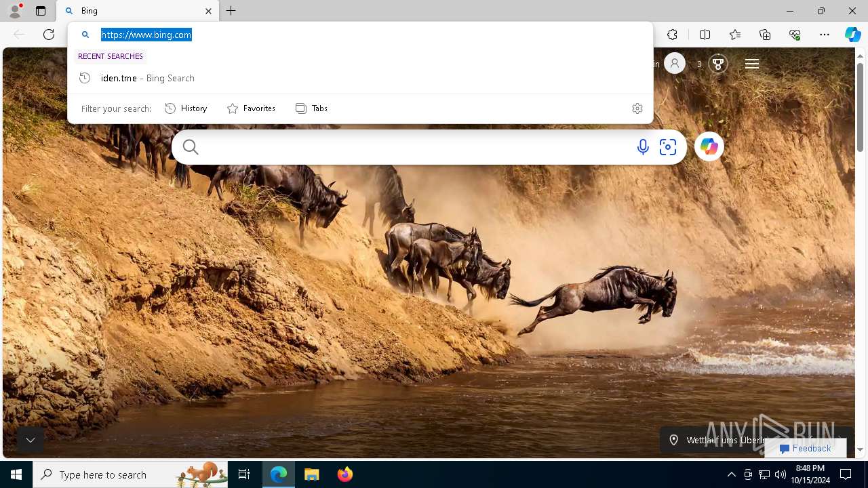The image size is (868, 488).
Task: Filter search suggestions by Tabs
Action: [311, 108]
